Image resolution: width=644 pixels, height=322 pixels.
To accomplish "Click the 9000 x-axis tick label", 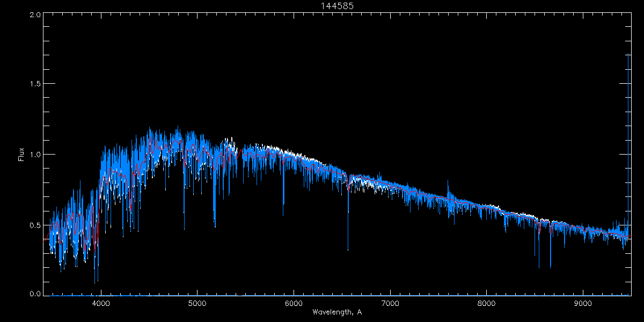I will click(x=583, y=303).
